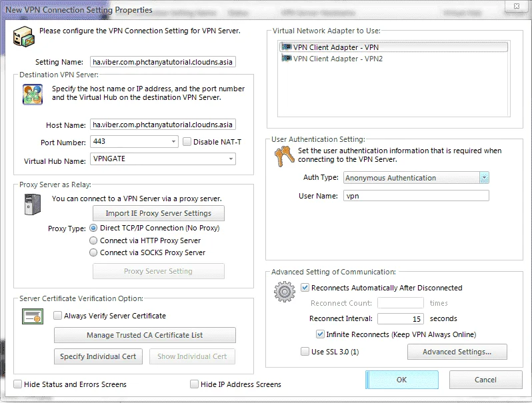Toggle Reconnects Automatically After Disconnected
The width and height of the screenshot is (532, 403).
[305, 288]
